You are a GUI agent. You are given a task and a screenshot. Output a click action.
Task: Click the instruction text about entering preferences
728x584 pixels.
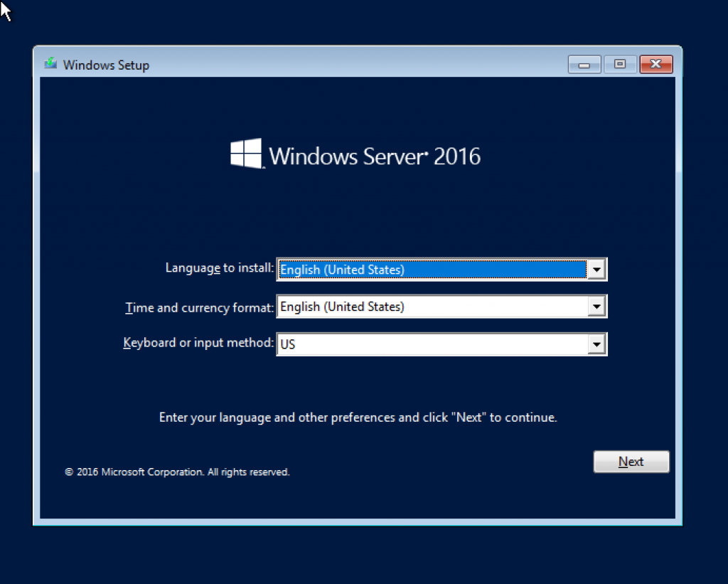pyautogui.click(x=358, y=418)
